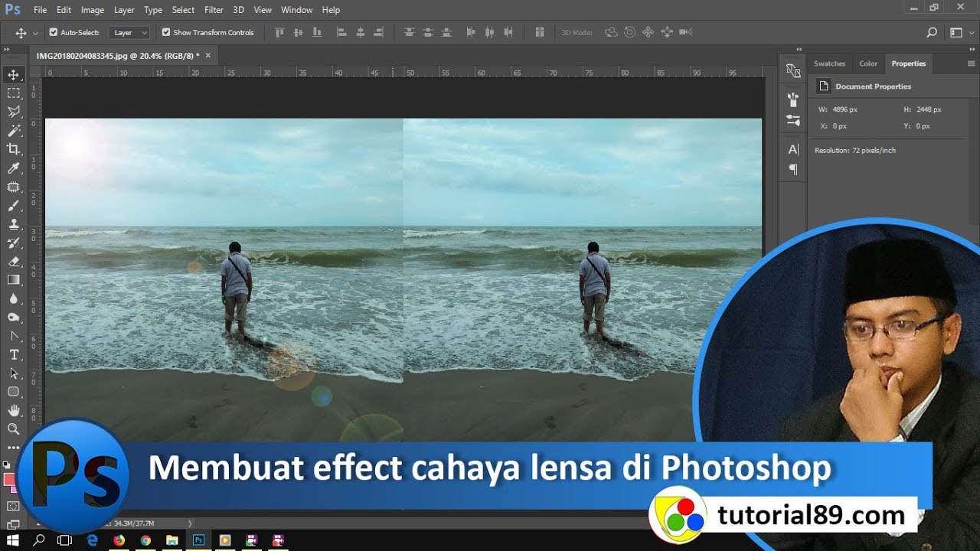
Task: Open the Layer menu
Action: (124, 10)
